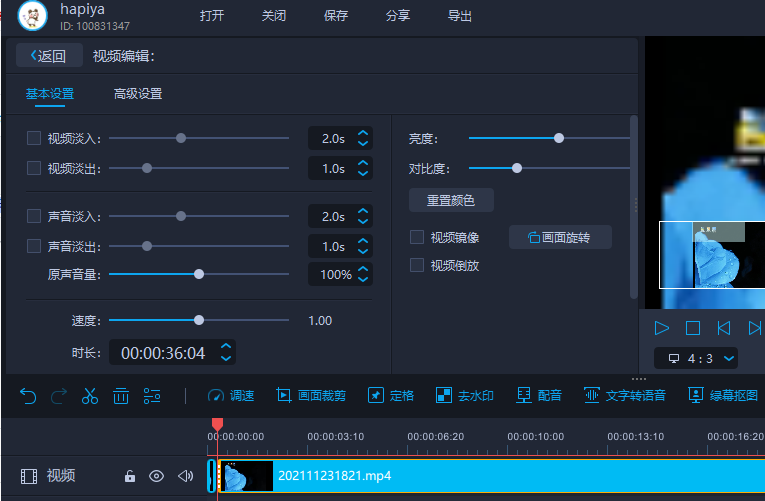This screenshot has width=765, height=501.
Task: Click the hapiya user avatar
Action: point(33,16)
